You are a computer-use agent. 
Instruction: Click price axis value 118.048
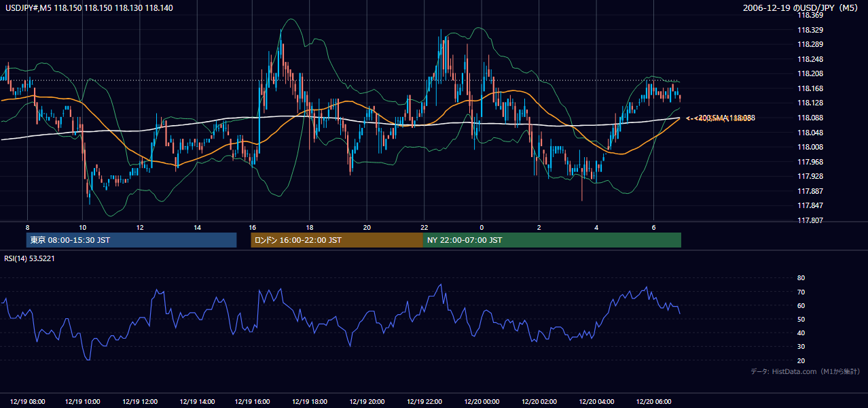tap(810, 133)
